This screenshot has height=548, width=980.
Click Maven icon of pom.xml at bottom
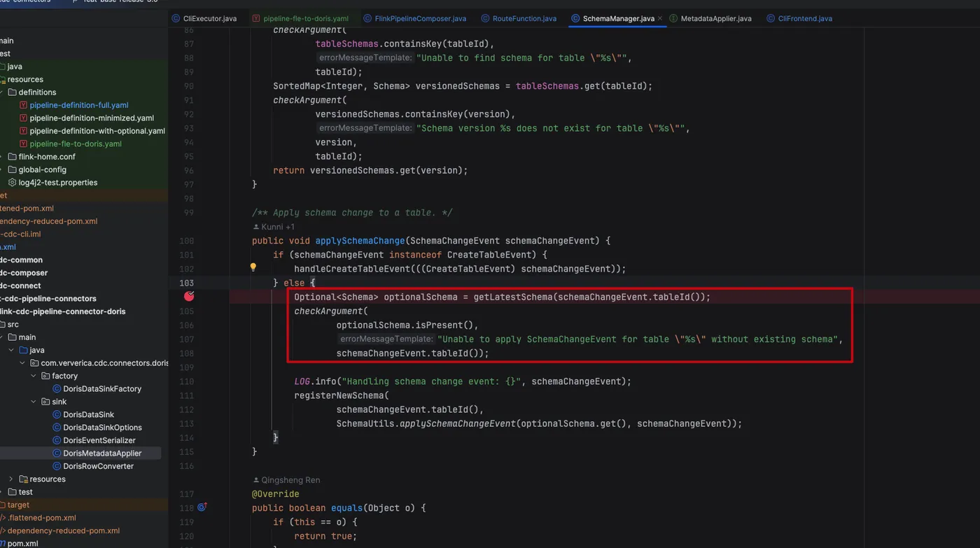(x=2, y=543)
